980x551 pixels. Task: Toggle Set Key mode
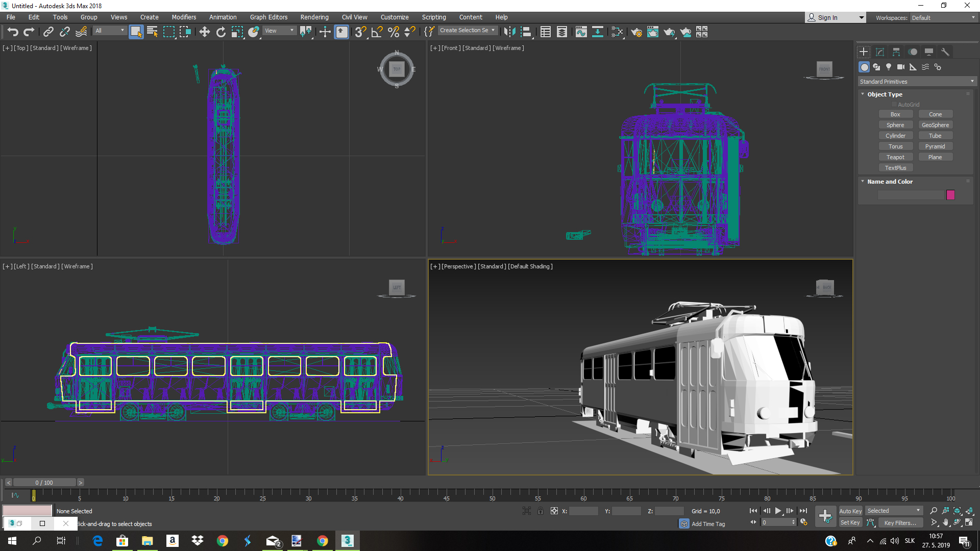[850, 522]
